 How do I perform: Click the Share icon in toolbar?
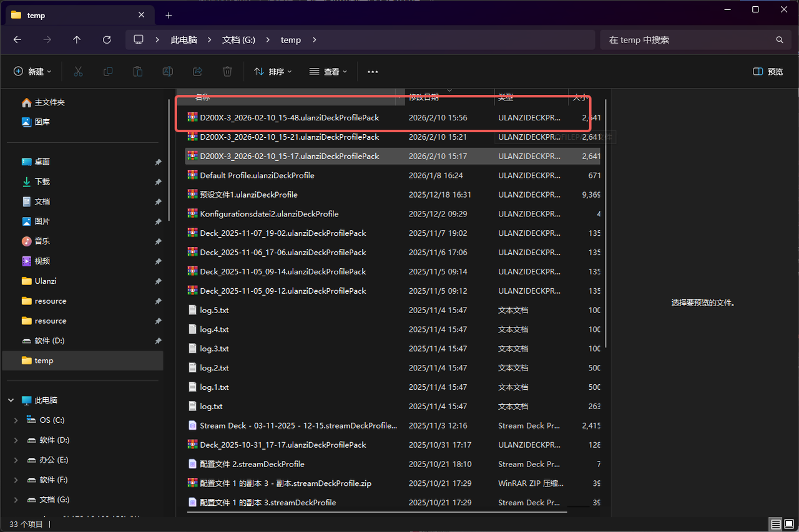tap(198, 72)
